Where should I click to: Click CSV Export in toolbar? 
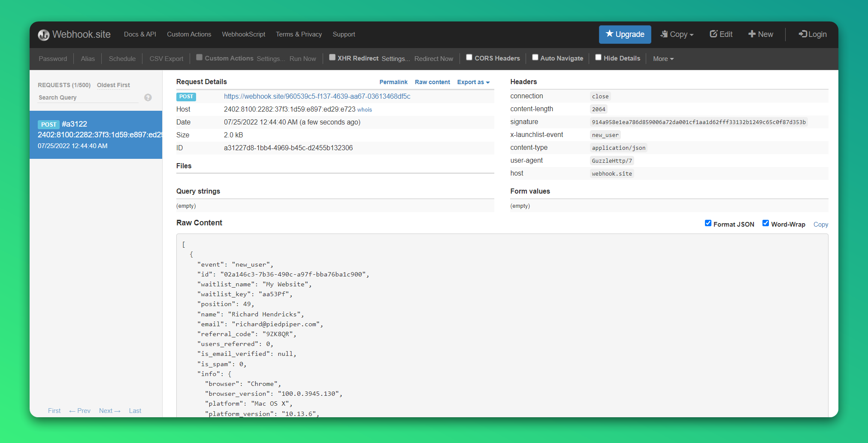(x=166, y=59)
